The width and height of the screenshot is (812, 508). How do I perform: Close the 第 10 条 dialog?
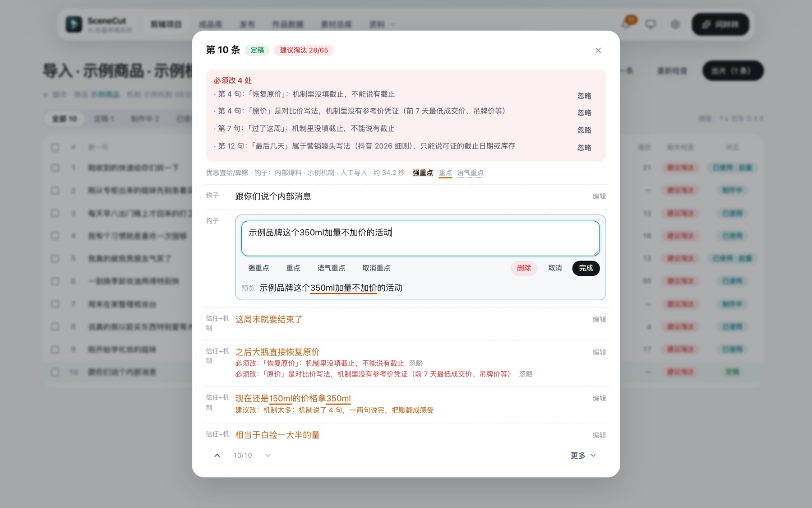point(598,50)
